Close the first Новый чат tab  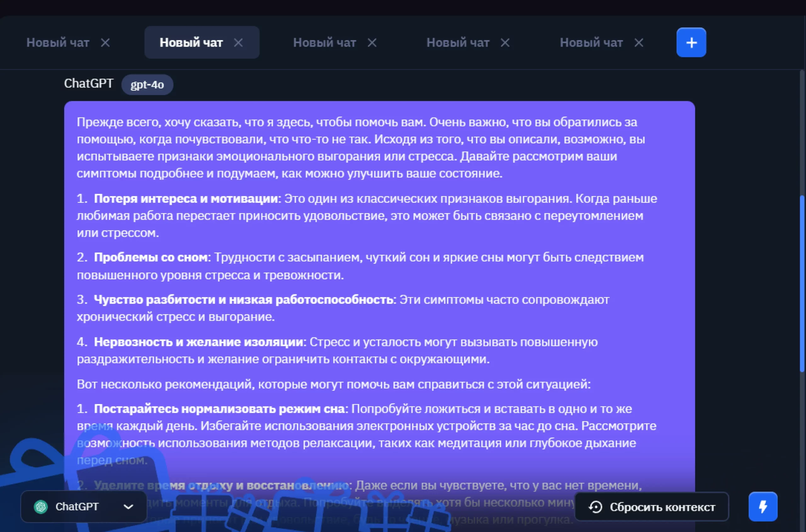tap(105, 43)
